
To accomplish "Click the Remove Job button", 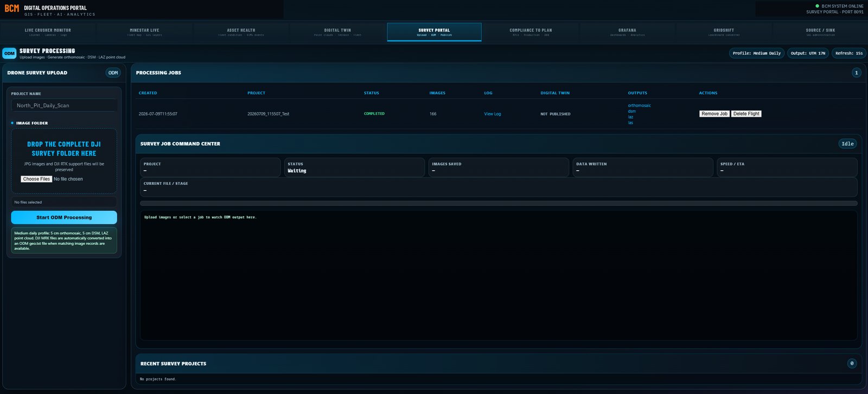I will 714,114.
